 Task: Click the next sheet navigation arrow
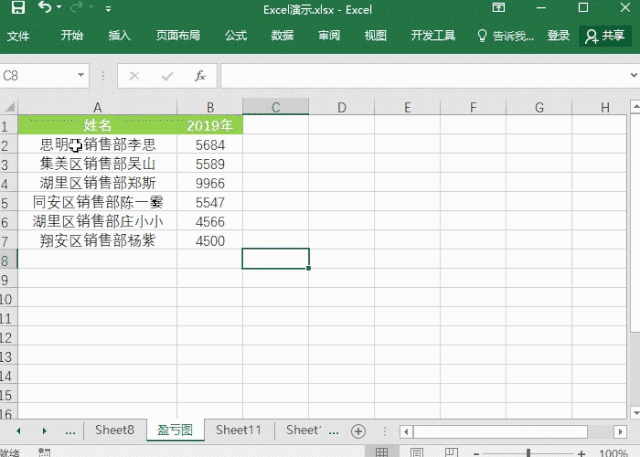pyautogui.click(x=44, y=431)
